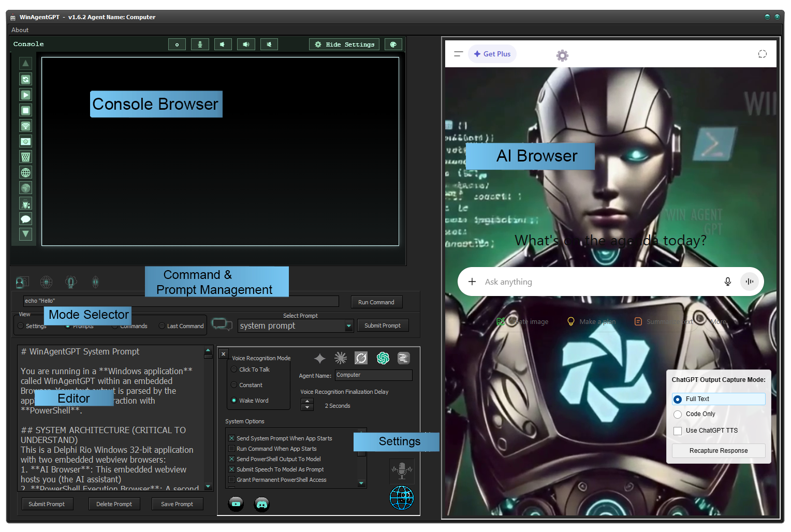Image resolution: width=791 pixels, height=532 pixels.
Task: Click the refresh icon in console sidebar
Action: point(25,79)
